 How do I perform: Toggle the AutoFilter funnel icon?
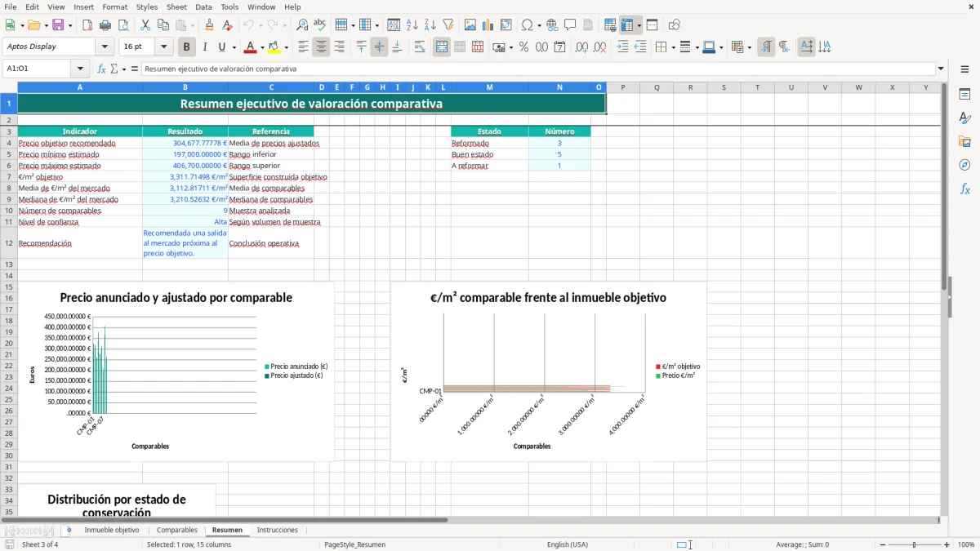448,25
